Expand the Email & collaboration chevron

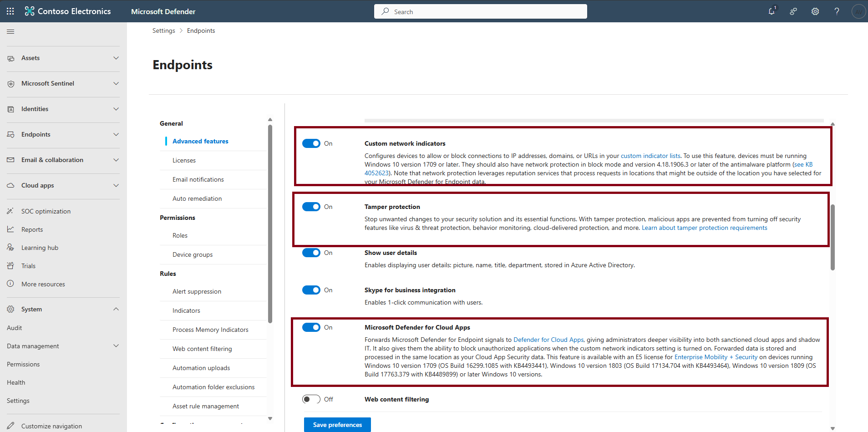[x=116, y=160]
